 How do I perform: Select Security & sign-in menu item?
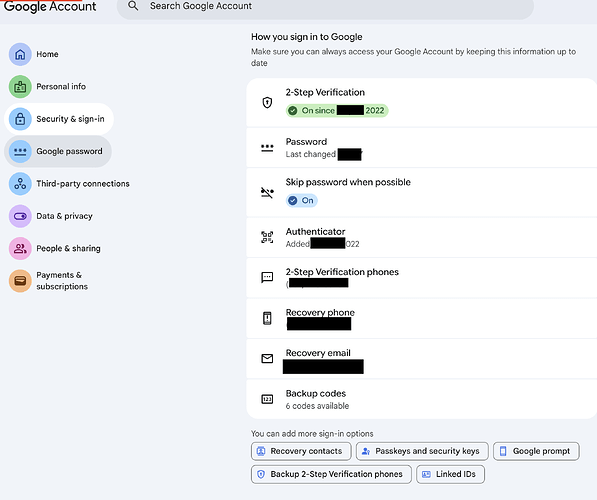point(59,119)
